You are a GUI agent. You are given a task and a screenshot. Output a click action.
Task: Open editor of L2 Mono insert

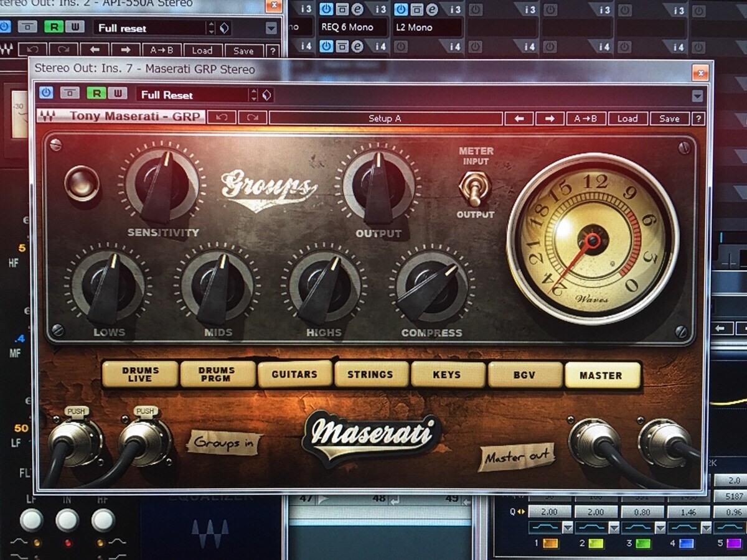click(x=432, y=9)
